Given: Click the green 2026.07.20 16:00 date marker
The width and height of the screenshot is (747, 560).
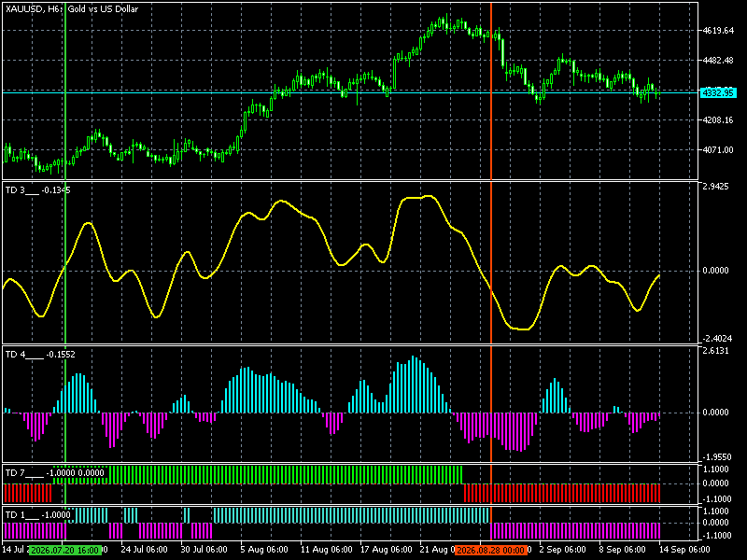Looking at the screenshot, I should (65, 550).
